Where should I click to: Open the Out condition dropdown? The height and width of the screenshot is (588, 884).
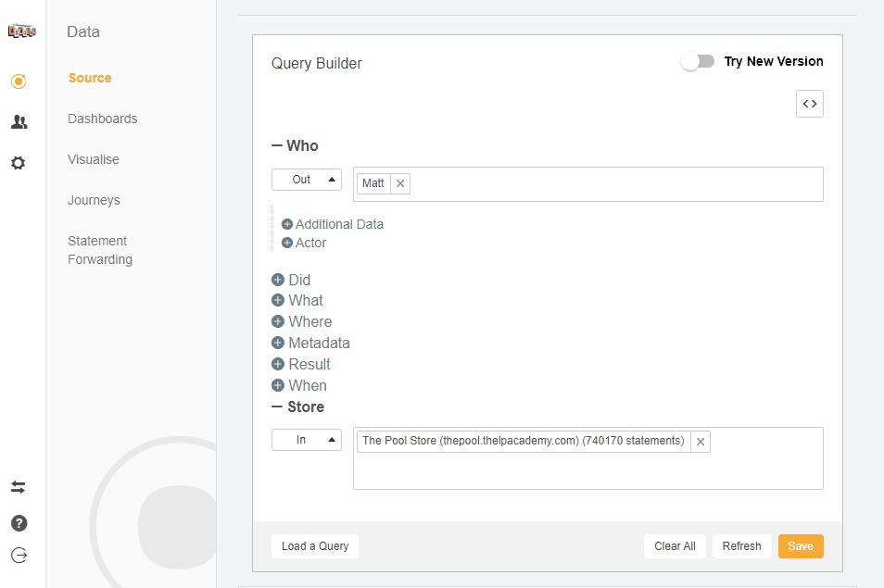tap(306, 179)
